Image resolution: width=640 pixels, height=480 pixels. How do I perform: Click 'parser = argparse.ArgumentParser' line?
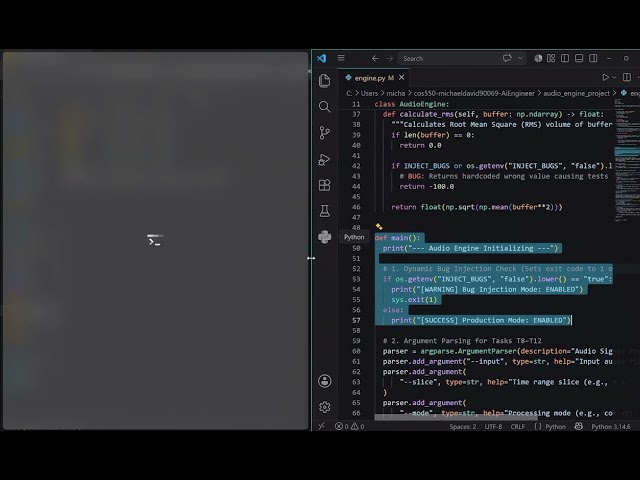[x=498, y=351]
